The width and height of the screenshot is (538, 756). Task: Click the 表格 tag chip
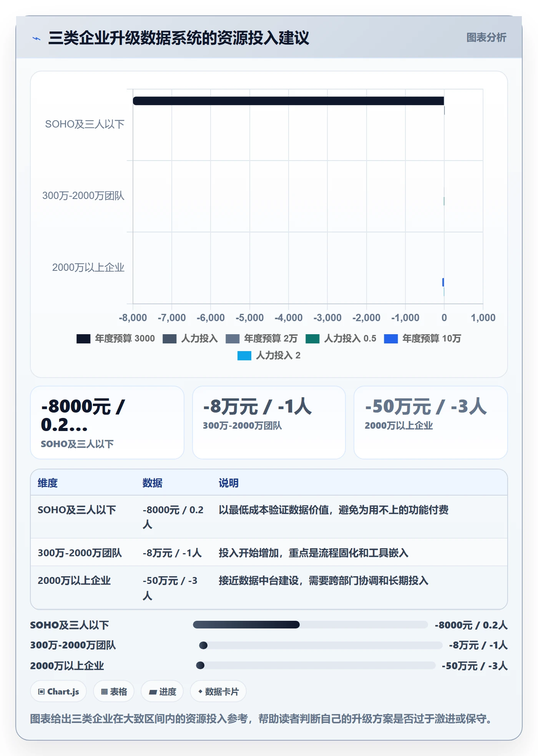click(x=114, y=691)
